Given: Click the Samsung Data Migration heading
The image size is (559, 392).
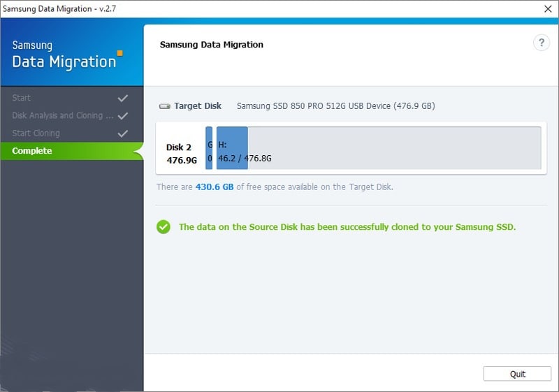Looking at the screenshot, I should pos(212,45).
